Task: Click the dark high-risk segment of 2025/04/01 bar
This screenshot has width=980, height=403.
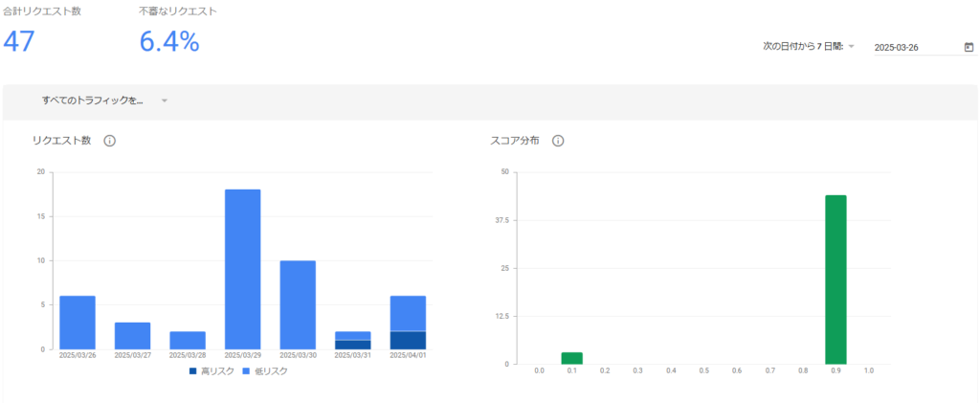Action: [x=408, y=340]
